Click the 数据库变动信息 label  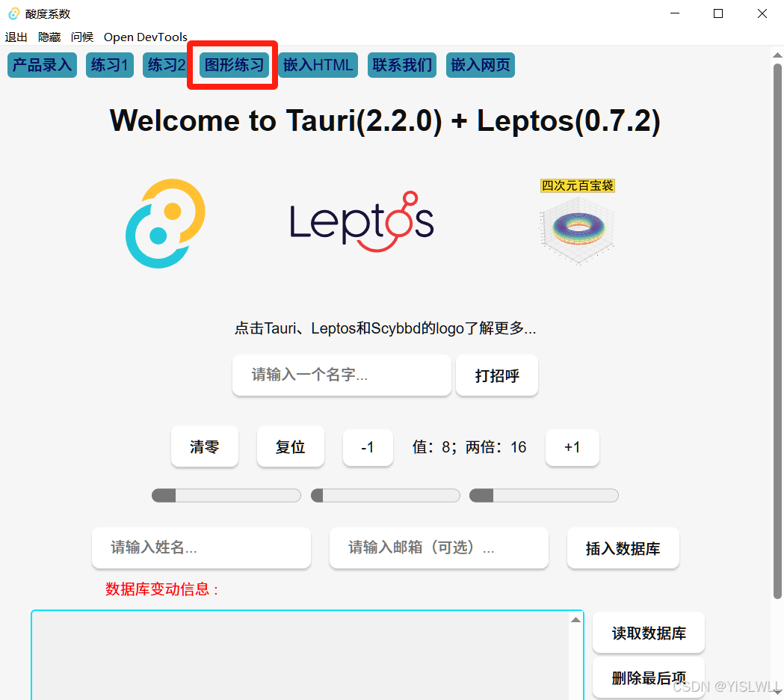(x=162, y=589)
